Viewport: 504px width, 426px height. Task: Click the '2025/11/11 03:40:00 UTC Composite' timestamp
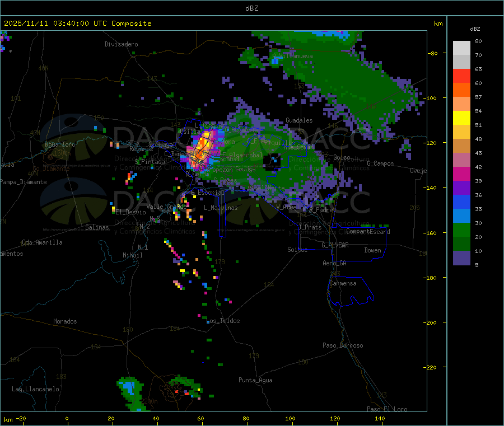click(77, 24)
